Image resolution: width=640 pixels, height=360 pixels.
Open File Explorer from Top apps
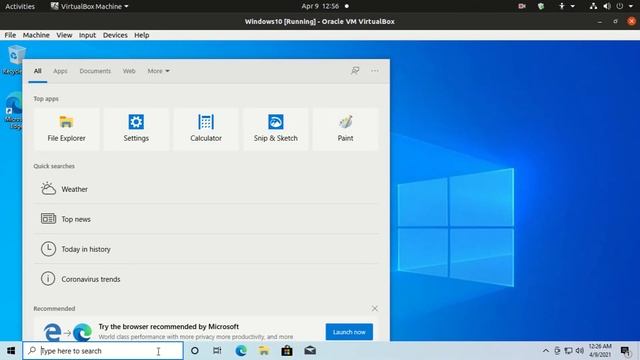tap(66, 129)
